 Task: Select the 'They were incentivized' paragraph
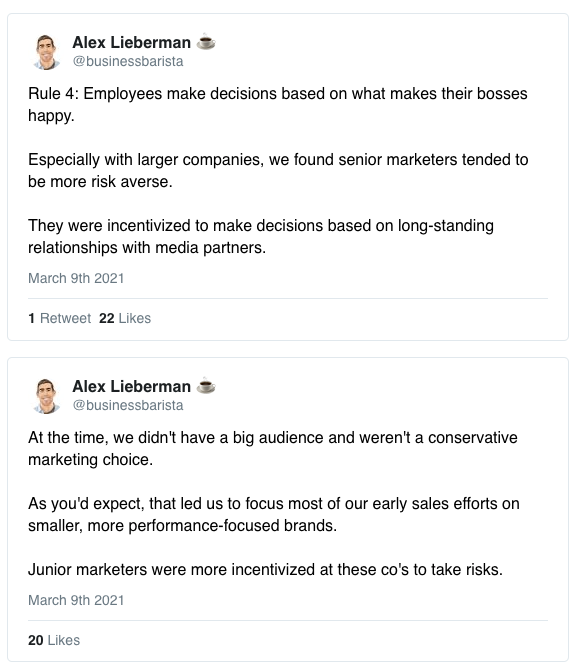(261, 236)
